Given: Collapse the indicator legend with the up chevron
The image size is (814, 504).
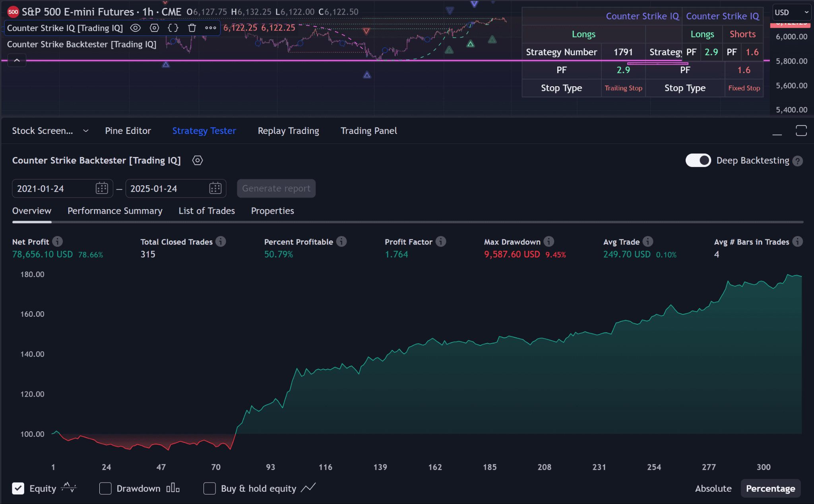Looking at the screenshot, I should (17, 60).
